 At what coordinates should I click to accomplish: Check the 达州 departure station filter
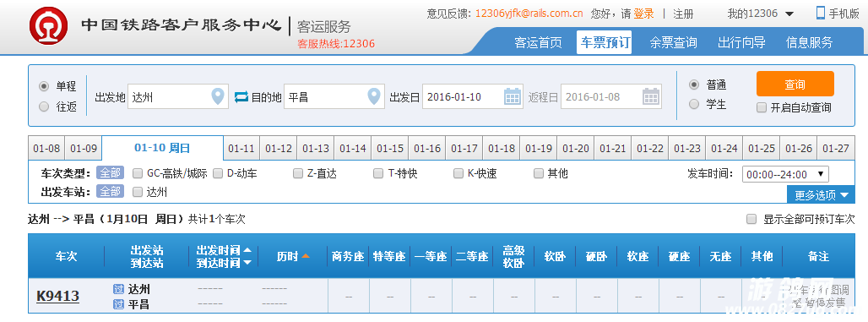tap(138, 192)
